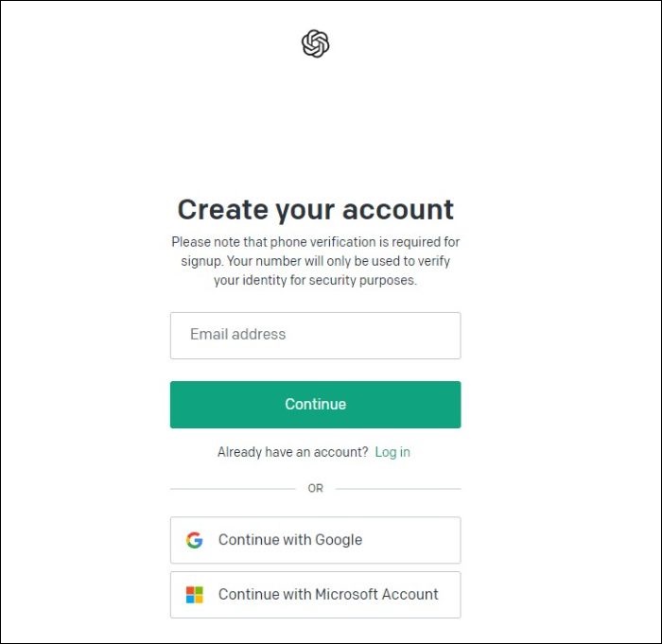Click the Create your account heading
This screenshot has width=662, height=644.
click(315, 209)
